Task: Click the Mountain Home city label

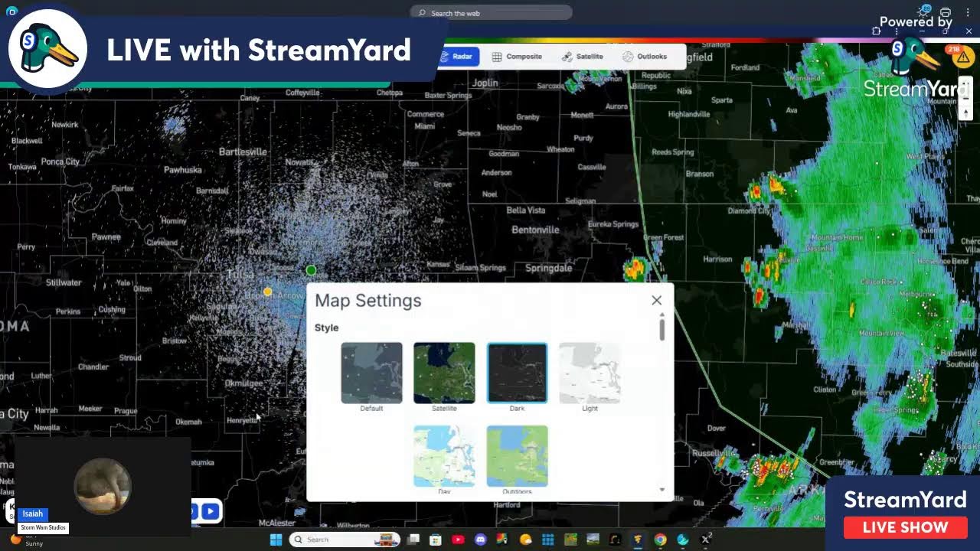Action: tap(837, 238)
